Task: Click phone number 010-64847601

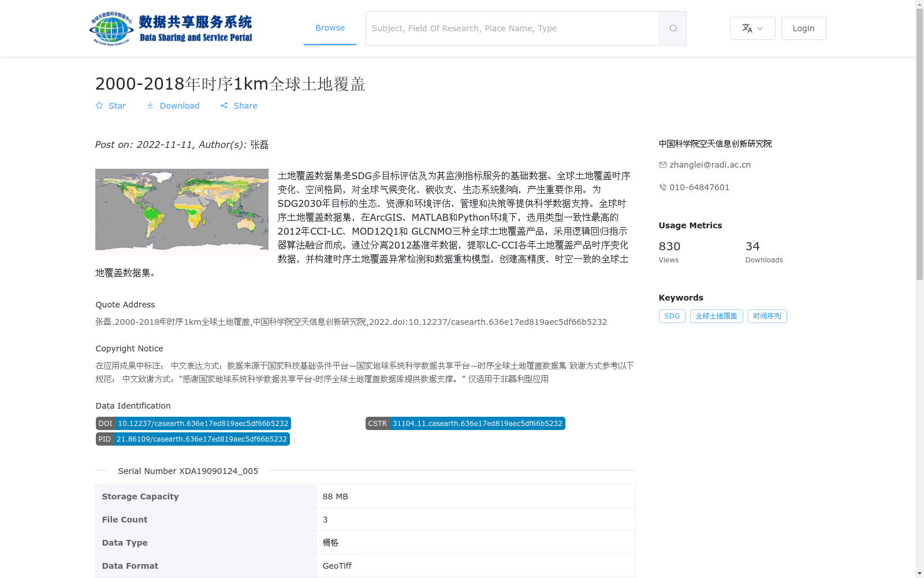Action: click(699, 187)
